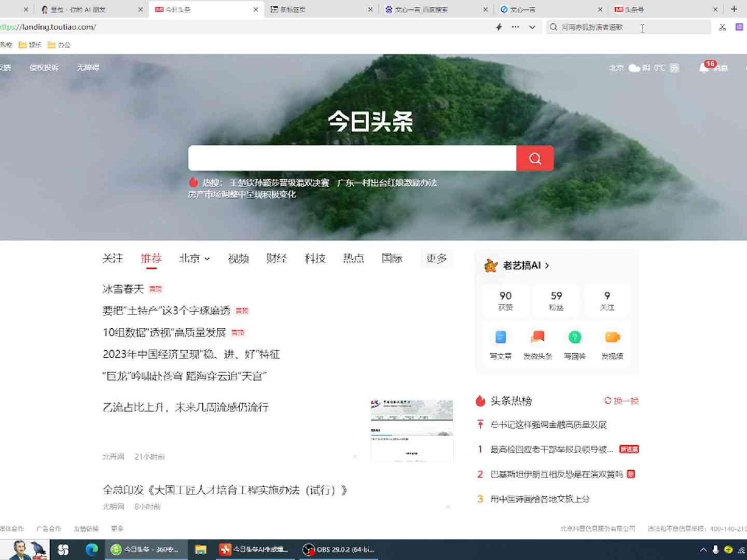Image resolution: width=747 pixels, height=560 pixels.
Task: Open hot item 最高检回应老干部举报
Action: pos(552,450)
